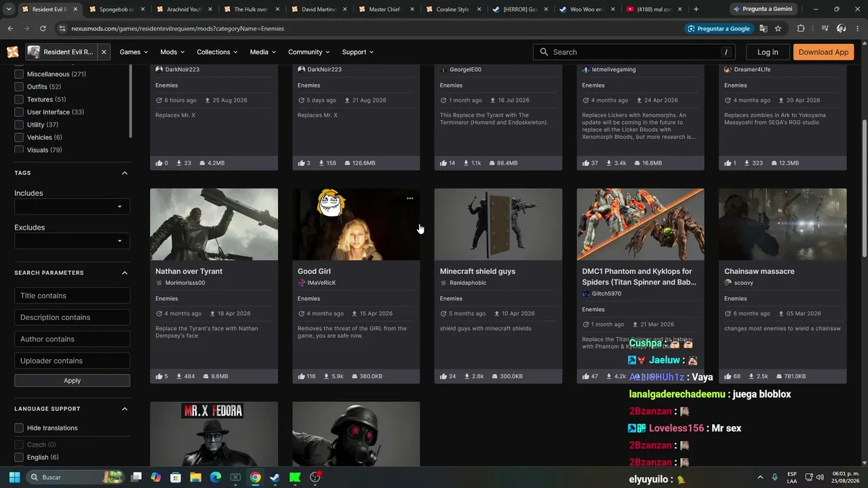Visit author Ranidaphobic's profile
Image resolution: width=868 pixels, height=488 pixels.
[x=468, y=283]
